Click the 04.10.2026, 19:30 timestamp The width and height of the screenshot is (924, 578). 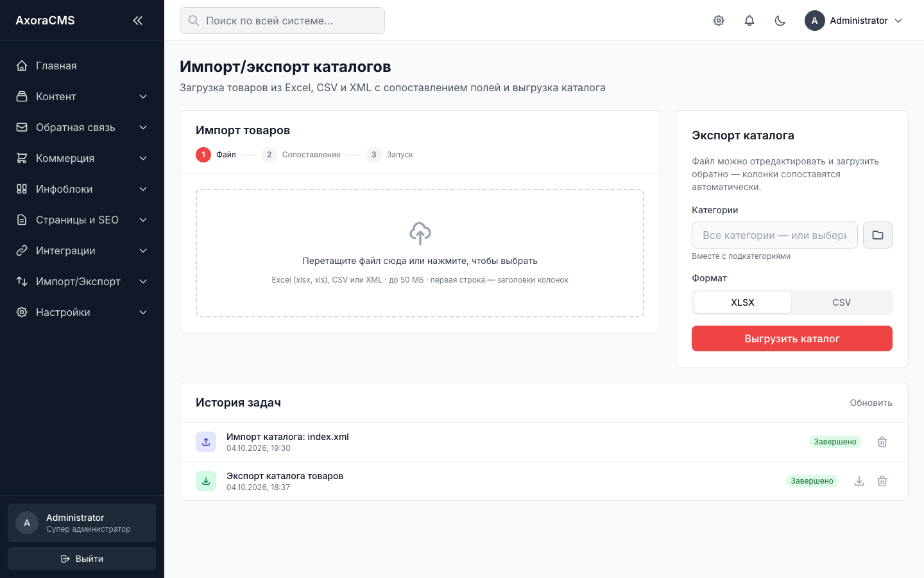(x=258, y=448)
